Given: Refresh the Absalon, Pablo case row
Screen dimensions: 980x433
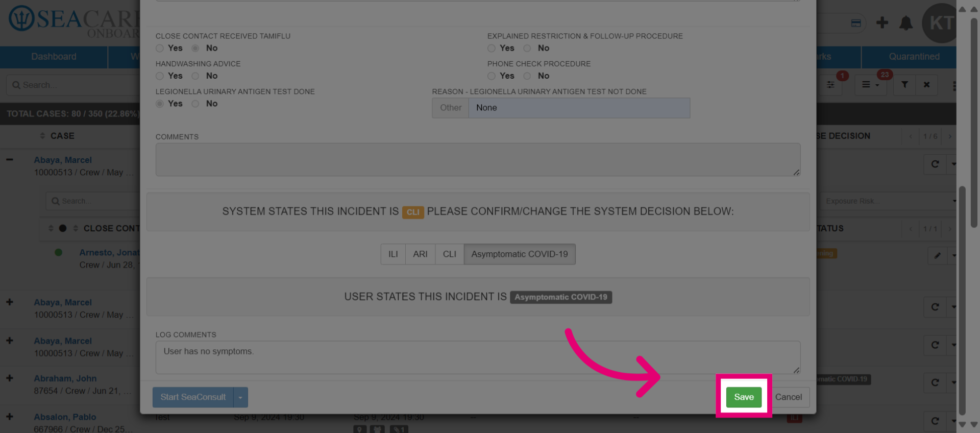Looking at the screenshot, I should [935, 421].
